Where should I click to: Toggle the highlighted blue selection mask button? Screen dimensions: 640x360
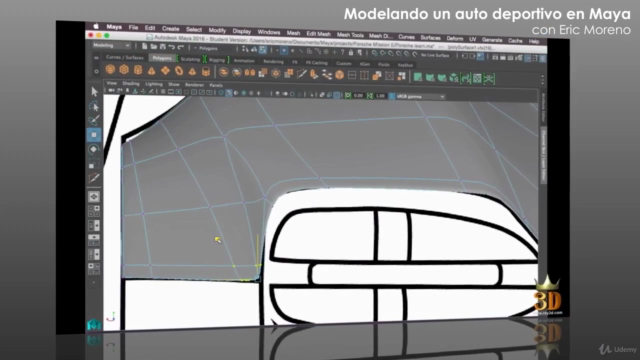284,50
